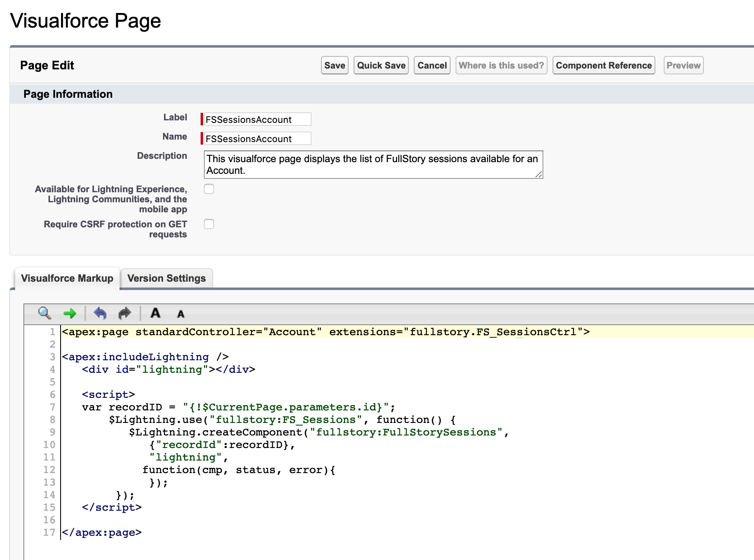
Task: Click the closing </apex:page> line
Action: tap(102, 532)
